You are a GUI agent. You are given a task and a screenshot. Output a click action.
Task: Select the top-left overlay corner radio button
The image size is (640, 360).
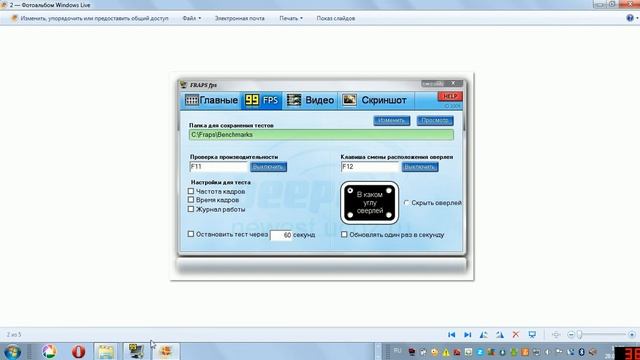[350, 191]
